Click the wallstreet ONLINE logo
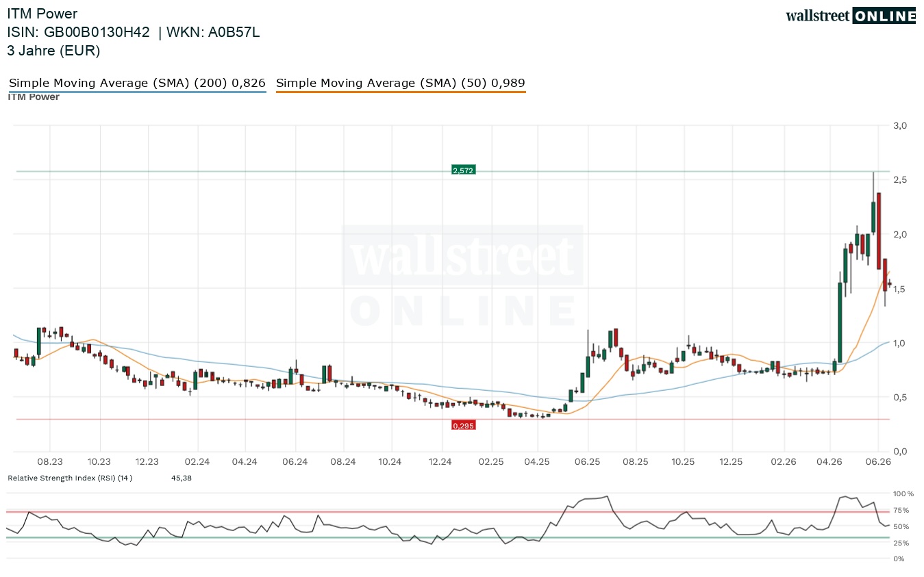 coord(851,16)
